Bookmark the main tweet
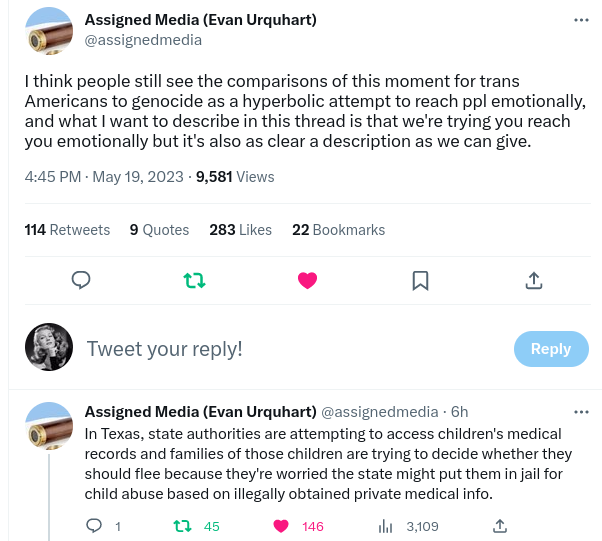 pyautogui.click(x=421, y=281)
